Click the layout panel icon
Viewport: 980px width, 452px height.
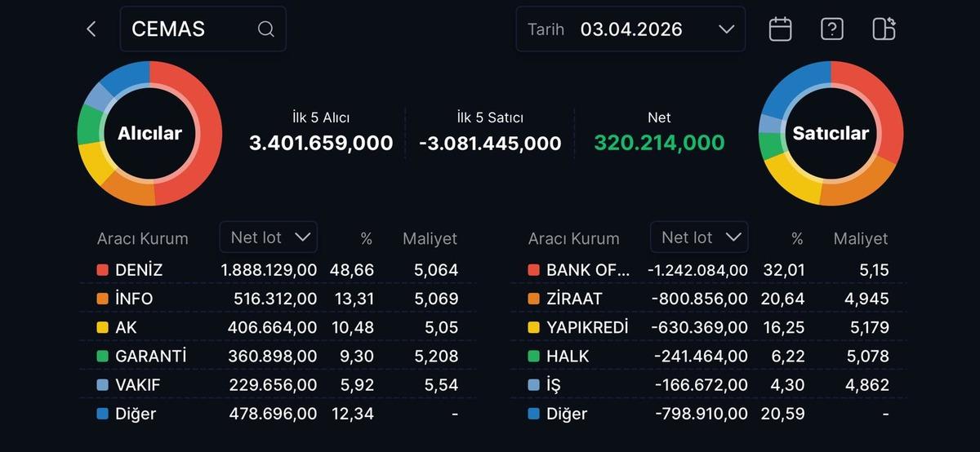tap(884, 29)
